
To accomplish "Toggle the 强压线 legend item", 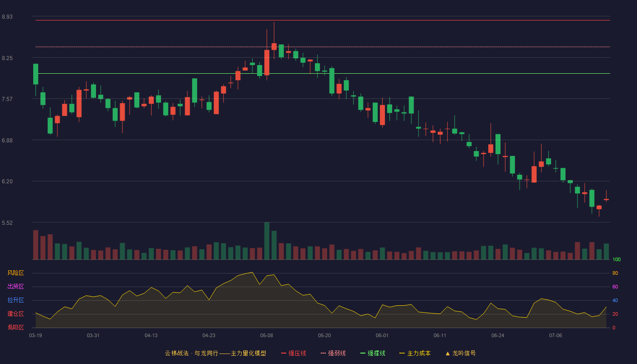I will (293, 353).
